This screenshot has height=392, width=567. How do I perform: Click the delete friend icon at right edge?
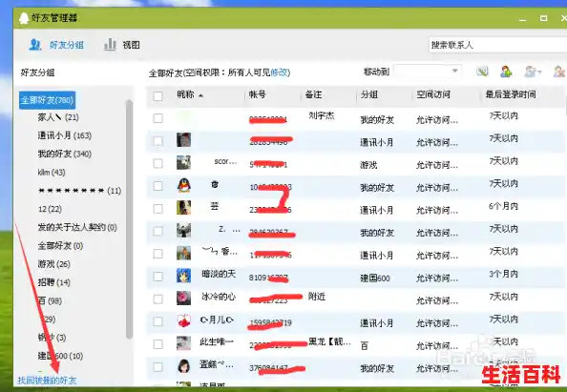[x=559, y=72]
